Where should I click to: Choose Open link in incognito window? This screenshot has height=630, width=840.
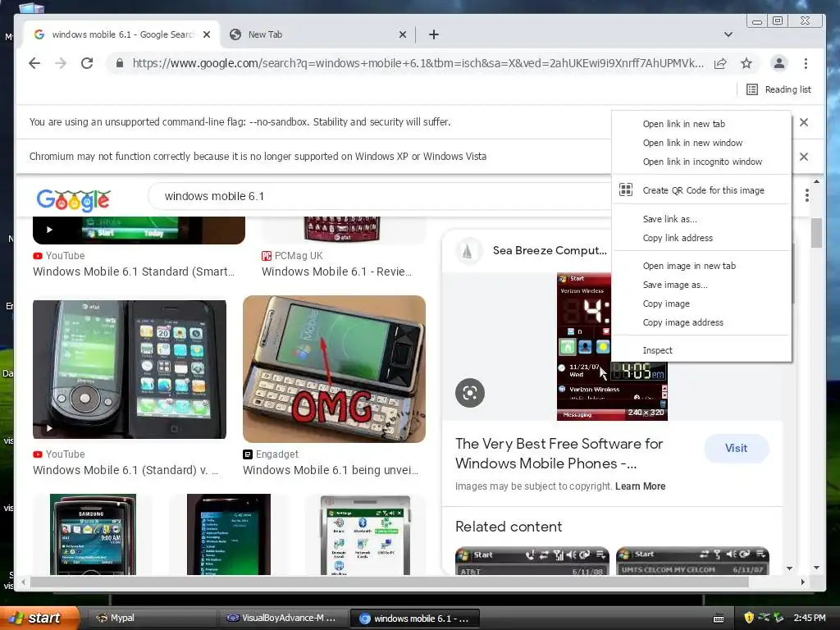pyautogui.click(x=702, y=162)
